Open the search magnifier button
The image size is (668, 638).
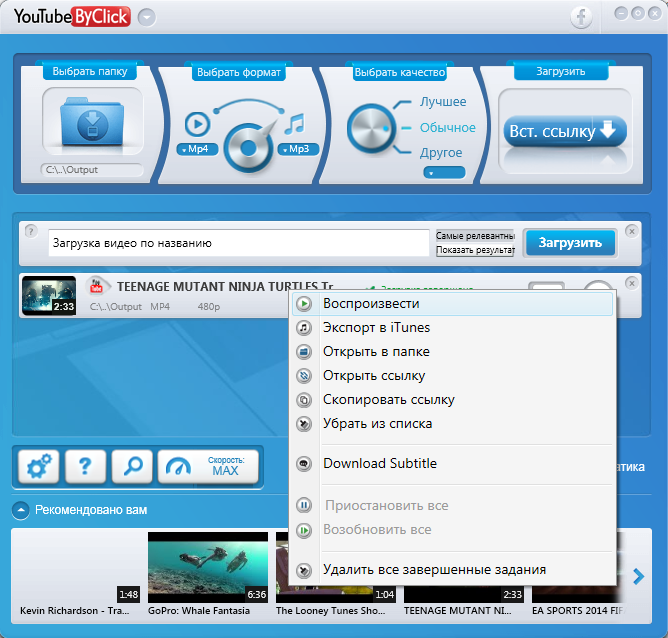132,466
